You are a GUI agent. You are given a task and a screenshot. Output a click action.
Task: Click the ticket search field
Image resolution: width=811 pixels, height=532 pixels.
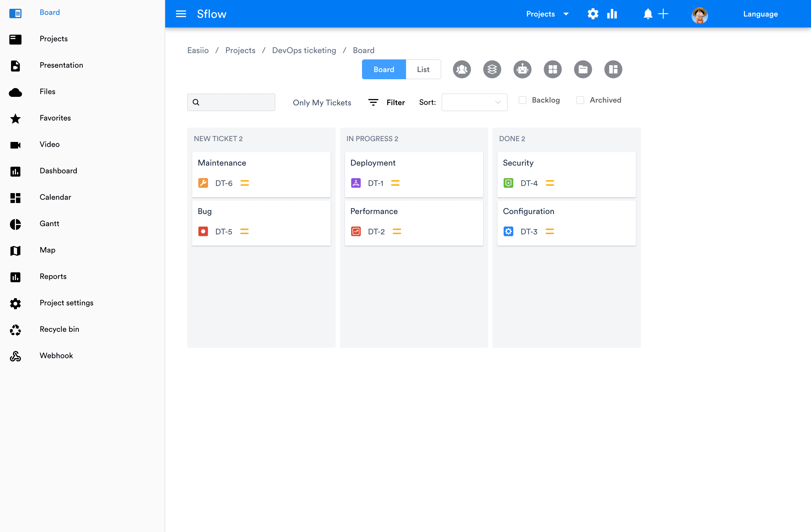(231, 102)
